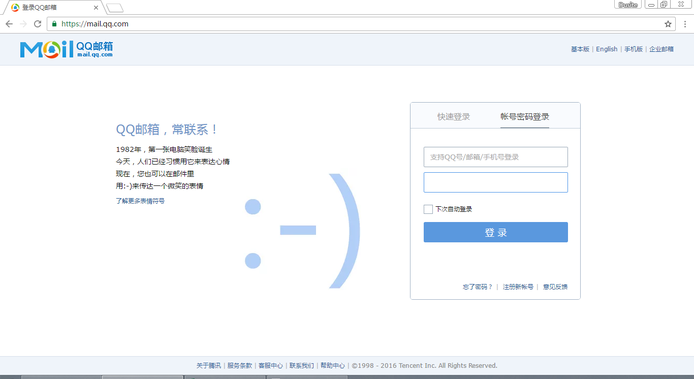Click the browser back arrow
This screenshot has width=694, height=379.
9,24
